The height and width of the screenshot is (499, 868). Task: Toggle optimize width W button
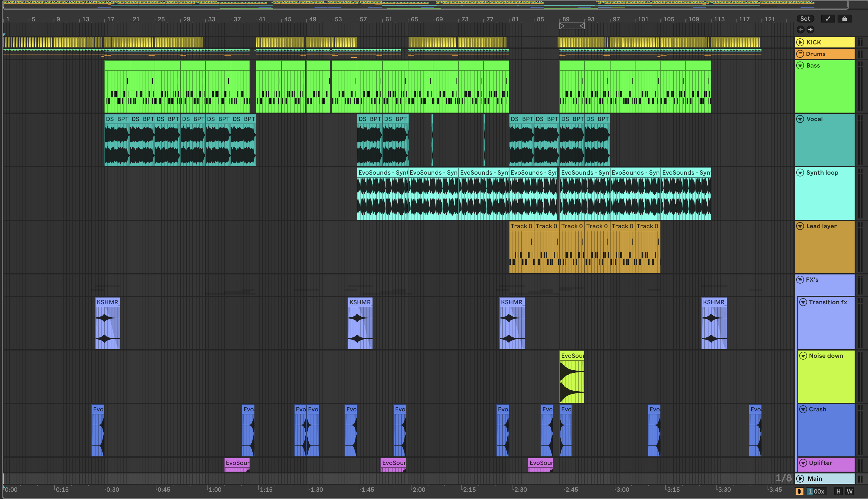[849, 491]
